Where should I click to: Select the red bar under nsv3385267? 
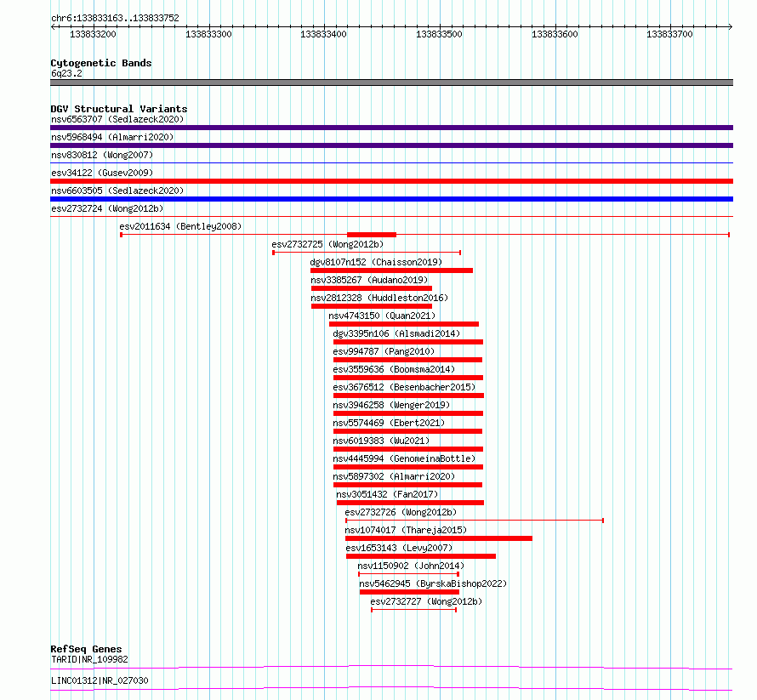pyautogui.click(x=372, y=288)
